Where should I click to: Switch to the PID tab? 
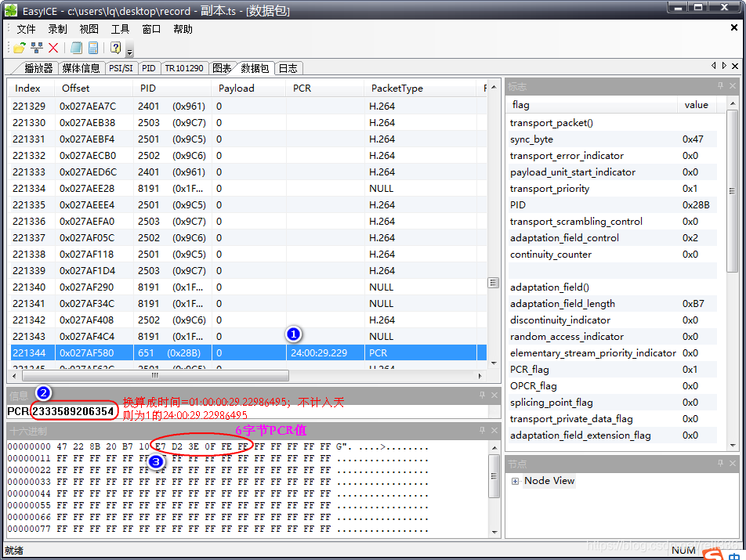coord(149,68)
